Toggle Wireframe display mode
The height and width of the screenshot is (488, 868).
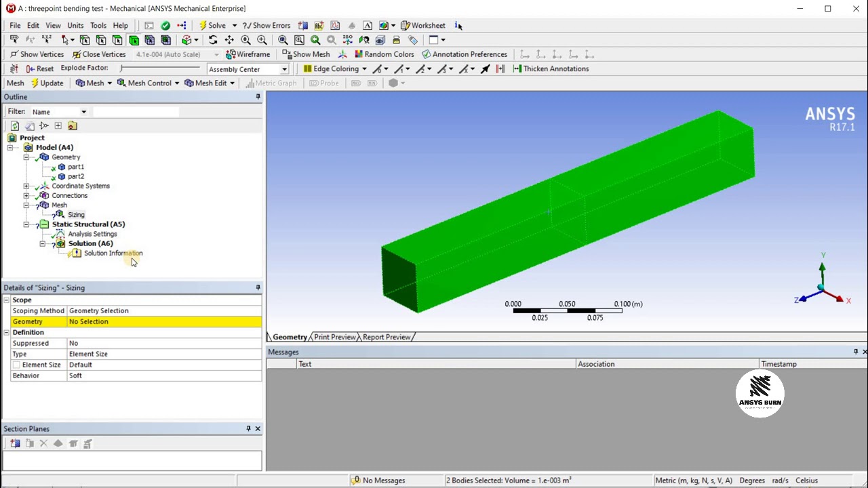click(248, 54)
